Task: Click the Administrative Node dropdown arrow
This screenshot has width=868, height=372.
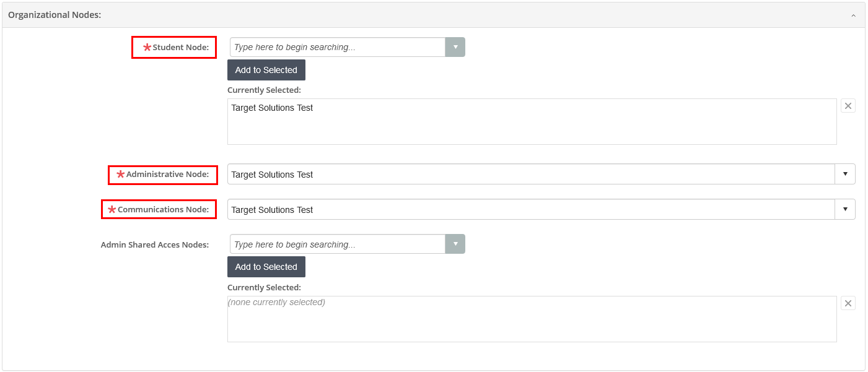Action: click(x=845, y=174)
